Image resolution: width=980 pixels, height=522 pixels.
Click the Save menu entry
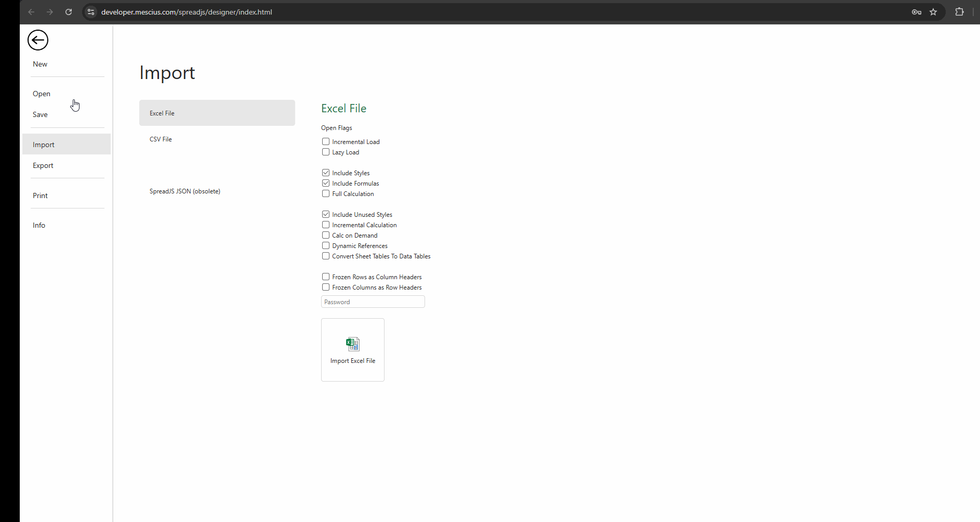pyautogui.click(x=40, y=114)
